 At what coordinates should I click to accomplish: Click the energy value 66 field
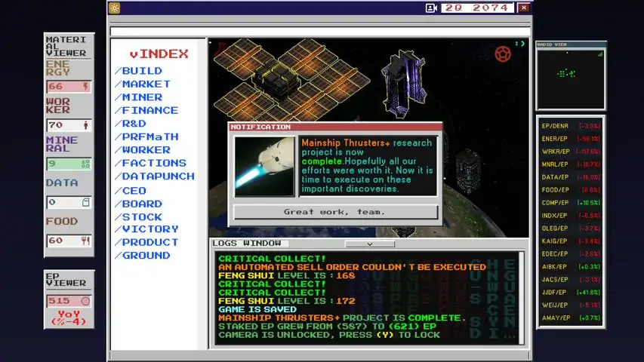click(x=69, y=86)
